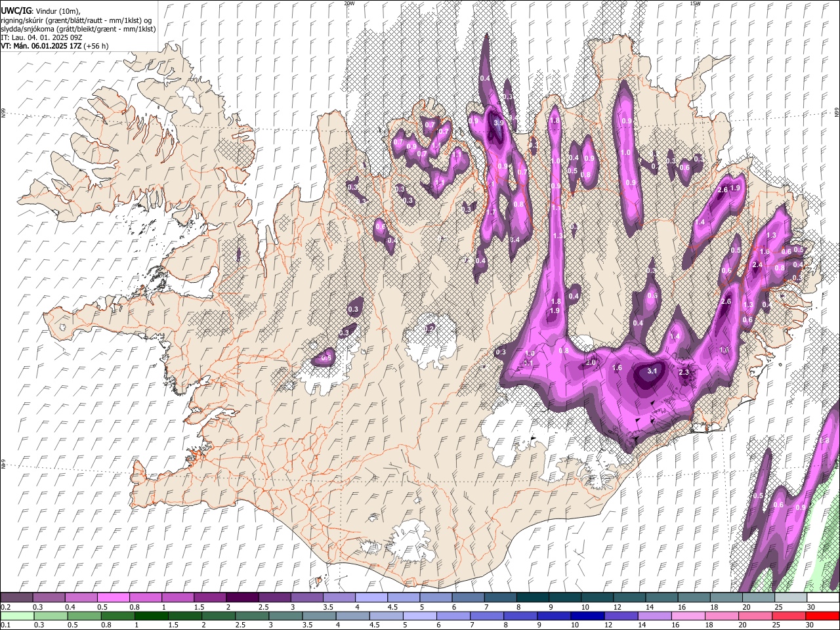Click the 1.4 value beside the 2.6 peak
The image size is (840, 630).
pos(700,222)
